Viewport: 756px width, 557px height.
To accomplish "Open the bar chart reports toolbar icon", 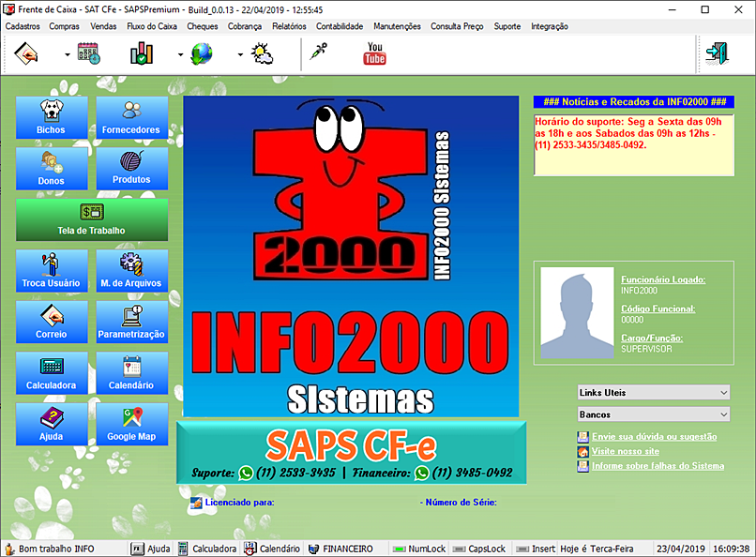I will (142, 53).
